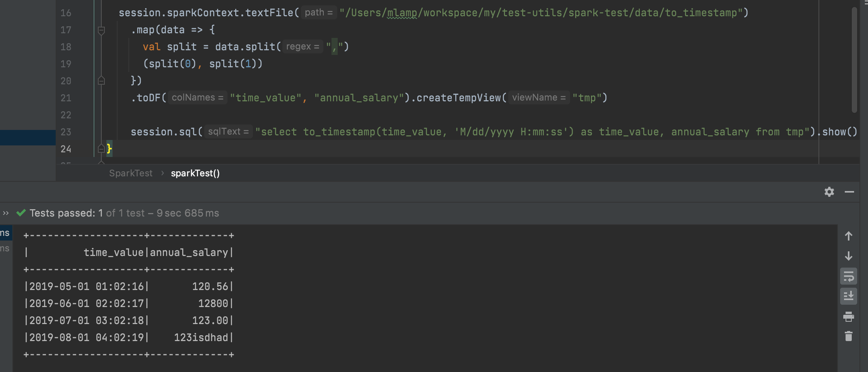Collapse the fold marker on line 20
Screen dimensions: 868x372
coord(101,80)
